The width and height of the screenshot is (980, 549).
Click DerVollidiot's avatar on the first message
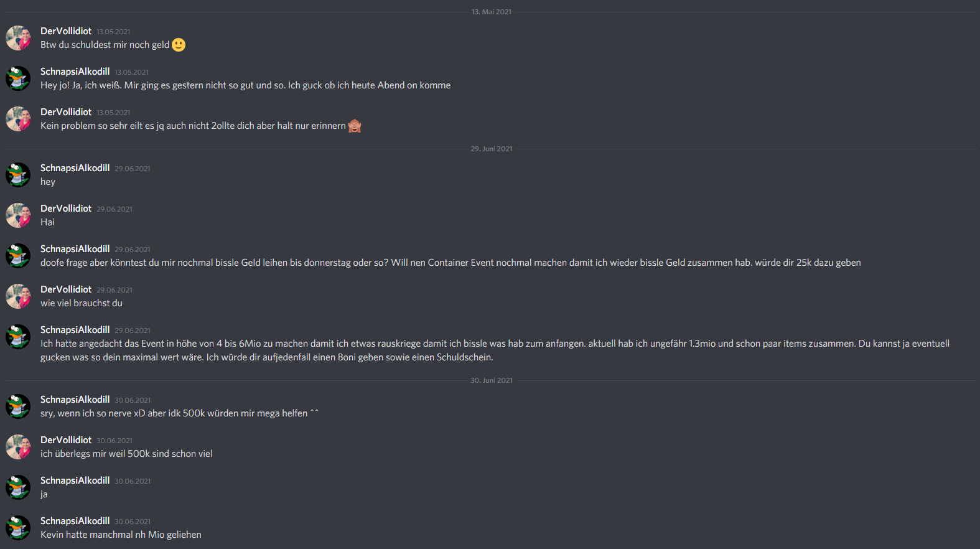tap(18, 38)
